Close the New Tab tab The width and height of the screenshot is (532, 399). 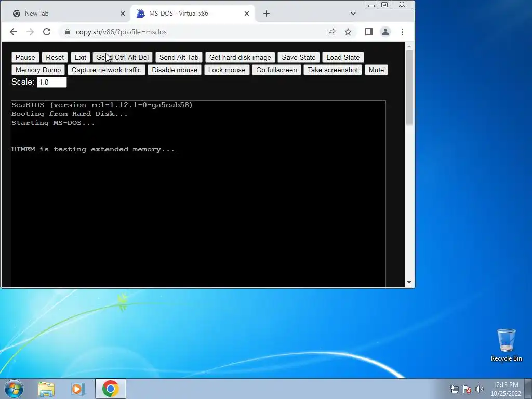tap(123, 14)
